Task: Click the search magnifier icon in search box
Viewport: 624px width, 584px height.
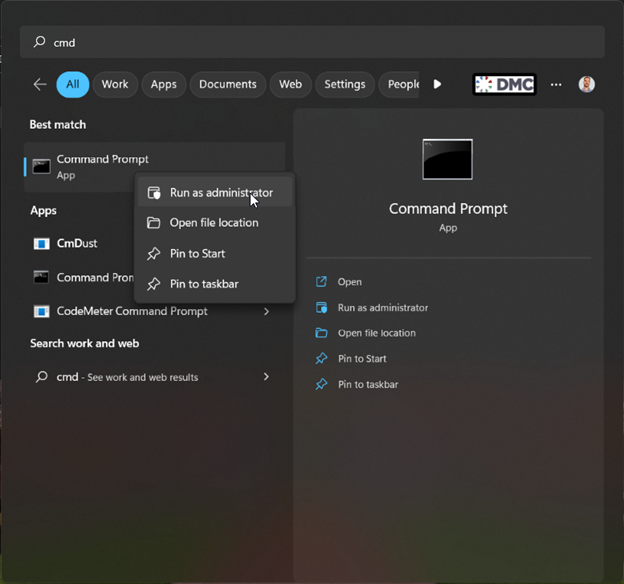Action: coord(39,42)
